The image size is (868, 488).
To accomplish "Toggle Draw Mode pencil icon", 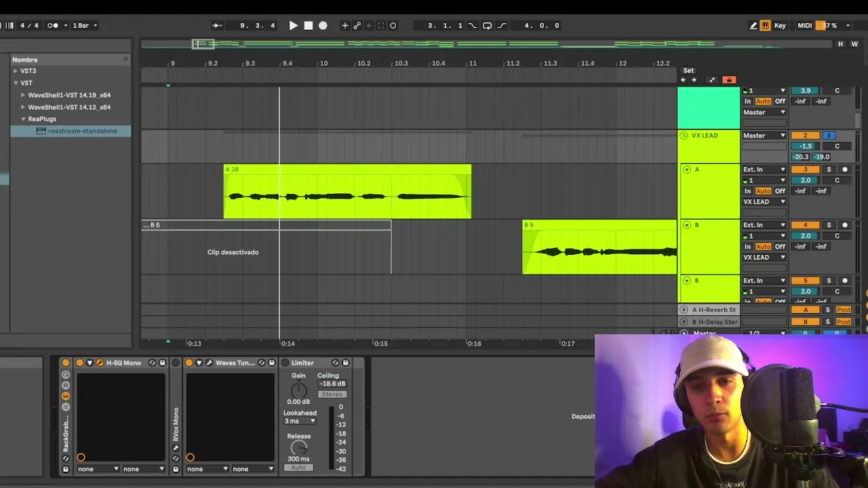I will [x=753, y=26].
